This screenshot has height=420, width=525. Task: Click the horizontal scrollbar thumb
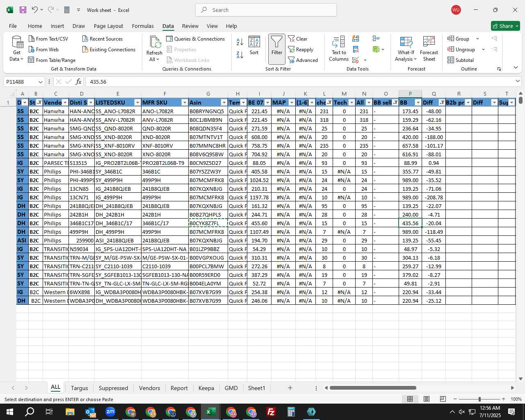373,388
